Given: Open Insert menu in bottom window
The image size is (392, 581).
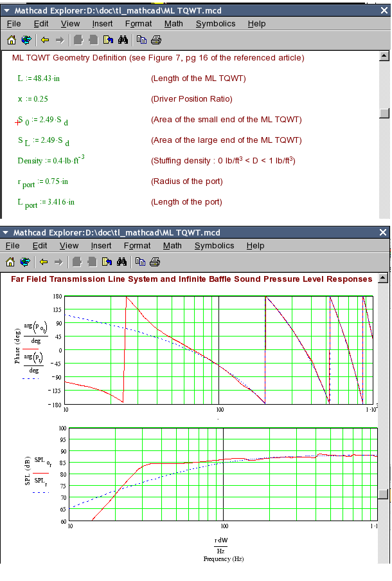Looking at the screenshot, I should coord(102,246).
